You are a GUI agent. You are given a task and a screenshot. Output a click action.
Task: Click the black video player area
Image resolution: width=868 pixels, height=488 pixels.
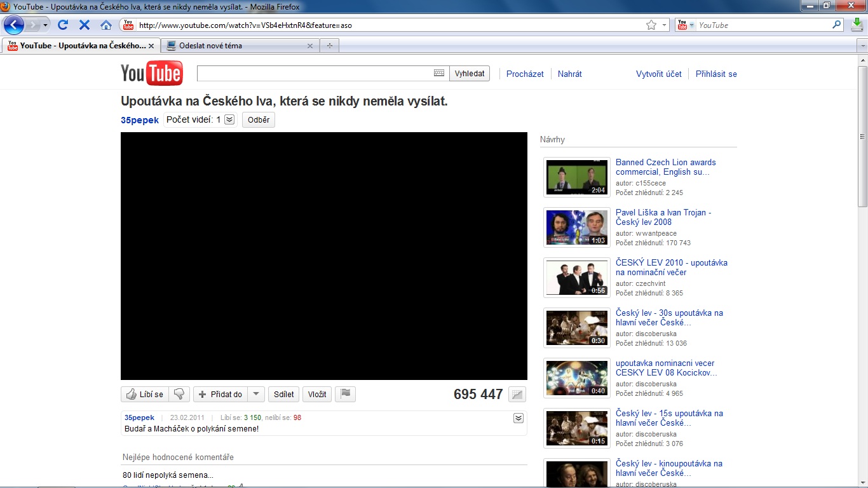324,256
